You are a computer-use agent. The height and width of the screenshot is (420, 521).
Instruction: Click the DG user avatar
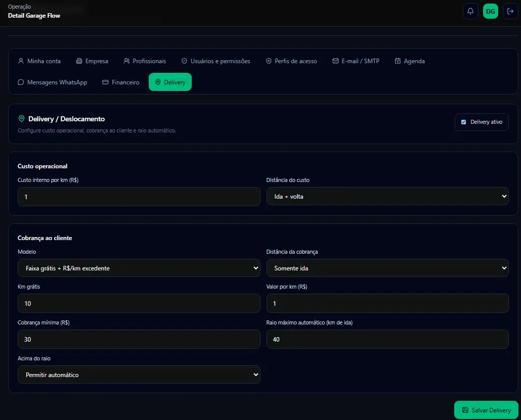(x=491, y=11)
